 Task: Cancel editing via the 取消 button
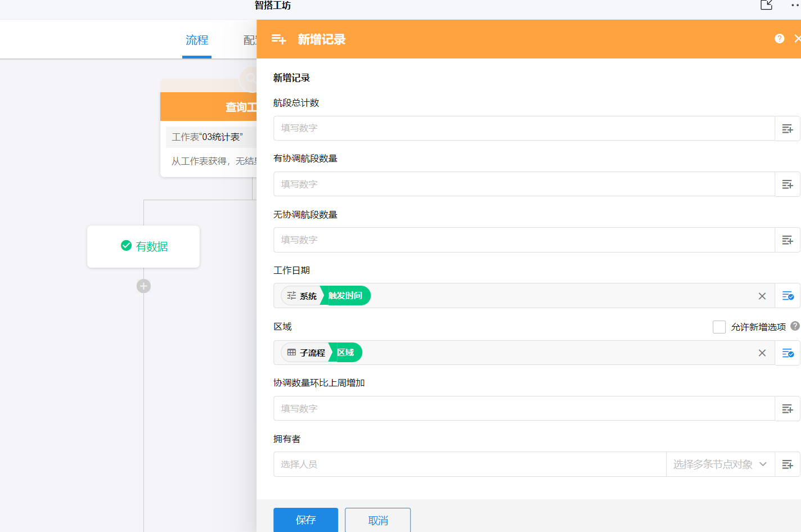tap(377, 521)
